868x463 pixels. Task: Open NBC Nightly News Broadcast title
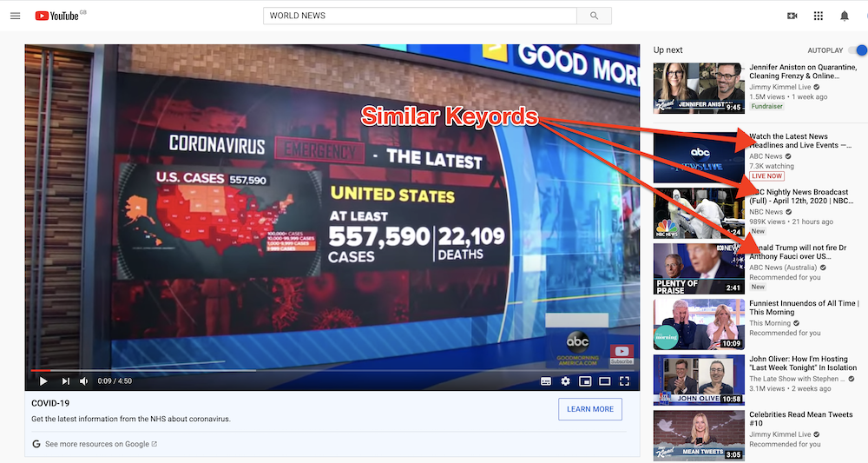[801, 196]
